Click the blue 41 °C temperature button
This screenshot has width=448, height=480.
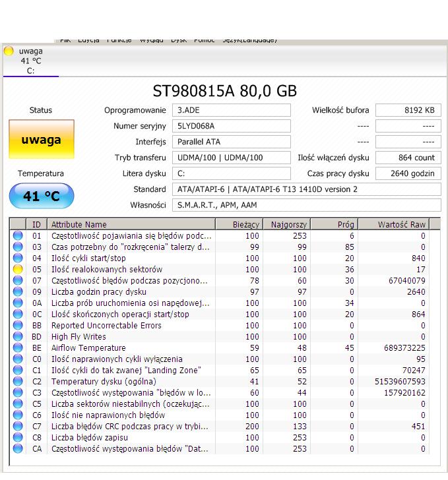point(42,196)
